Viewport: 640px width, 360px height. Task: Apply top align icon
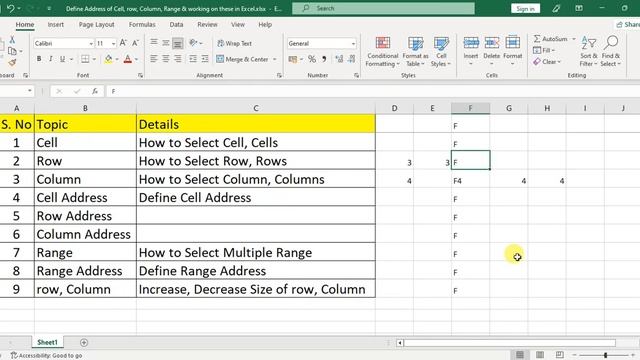[154, 43]
